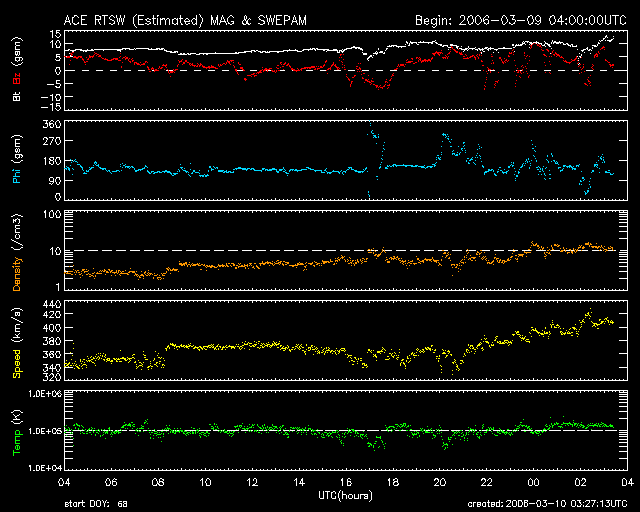Screen dimensions: 640x512
Task: Click the '00' hour tick label
Action: point(533,482)
